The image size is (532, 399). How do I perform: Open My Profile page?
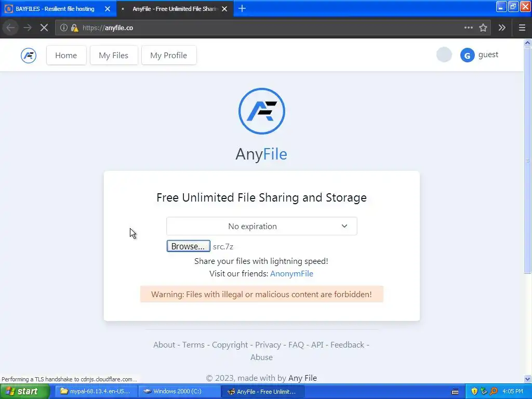click(x=169, y=55)
